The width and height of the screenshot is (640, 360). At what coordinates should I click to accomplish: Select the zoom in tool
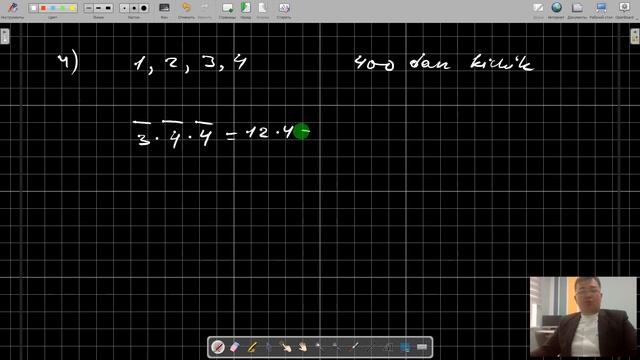[x=319, y=347]
